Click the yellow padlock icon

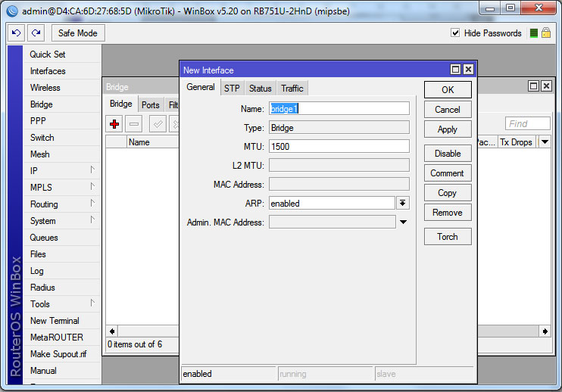pos(545,33)
